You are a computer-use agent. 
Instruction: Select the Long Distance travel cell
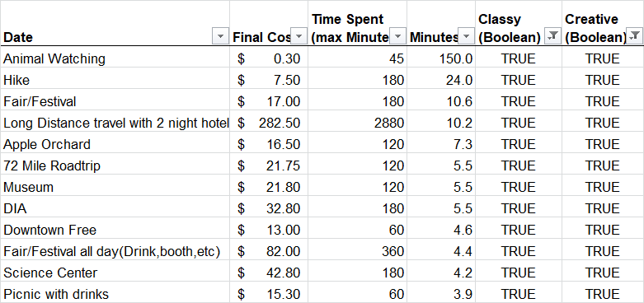(115, 123)
